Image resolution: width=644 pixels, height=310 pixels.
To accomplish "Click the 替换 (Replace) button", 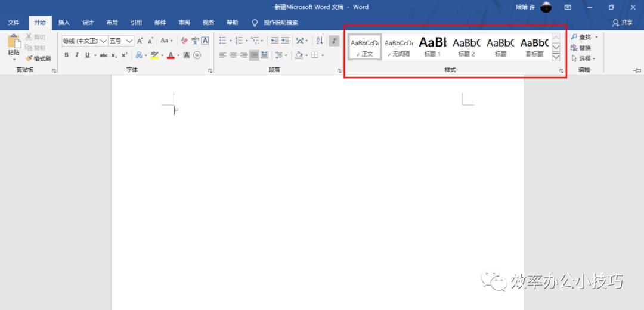I will (x=581, y=48).
